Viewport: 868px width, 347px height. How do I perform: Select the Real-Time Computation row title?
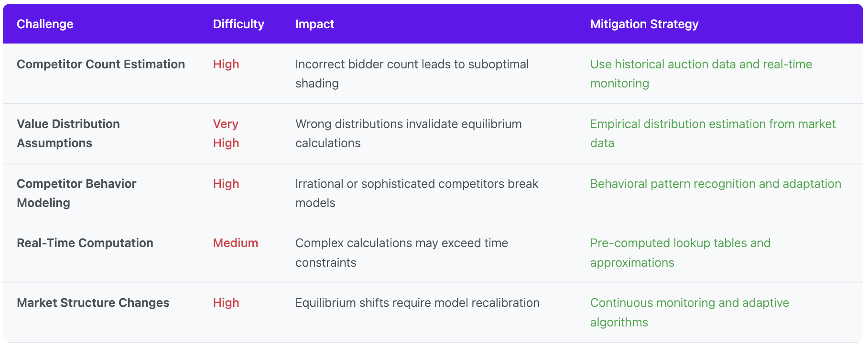pos(85,243)
